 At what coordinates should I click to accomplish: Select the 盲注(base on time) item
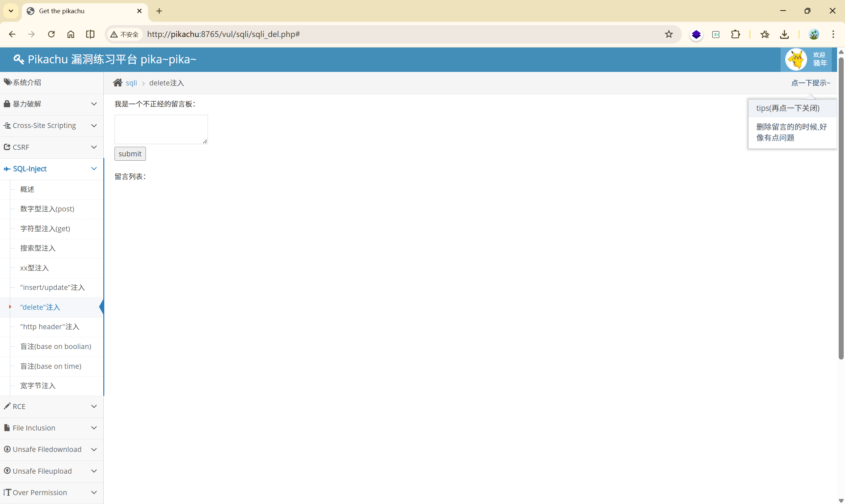click(51, 366)
